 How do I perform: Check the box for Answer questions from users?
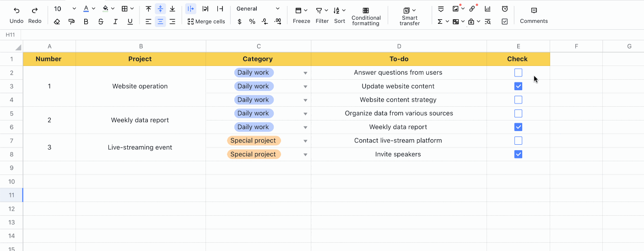click(x=518, y=72)
